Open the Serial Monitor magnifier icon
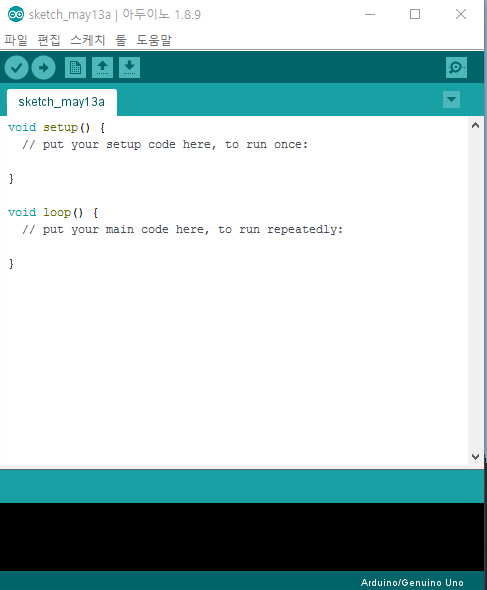The width and height of the screenshot is (487, 590). coord(456,68)
